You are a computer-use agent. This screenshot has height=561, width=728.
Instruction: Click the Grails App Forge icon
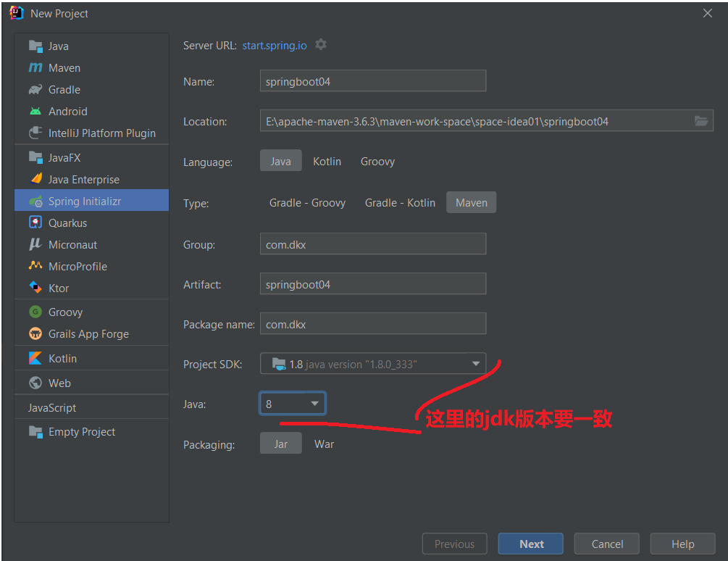point(35,333)
